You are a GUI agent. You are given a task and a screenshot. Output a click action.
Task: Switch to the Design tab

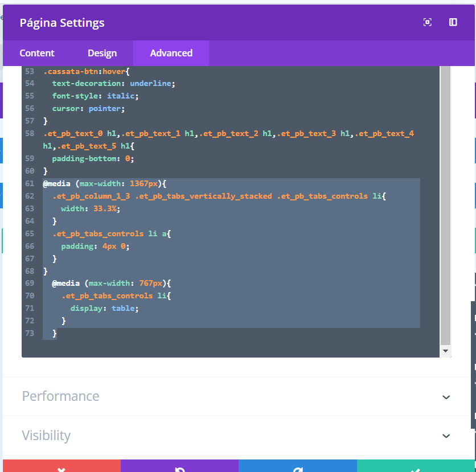tap(102, 53)
